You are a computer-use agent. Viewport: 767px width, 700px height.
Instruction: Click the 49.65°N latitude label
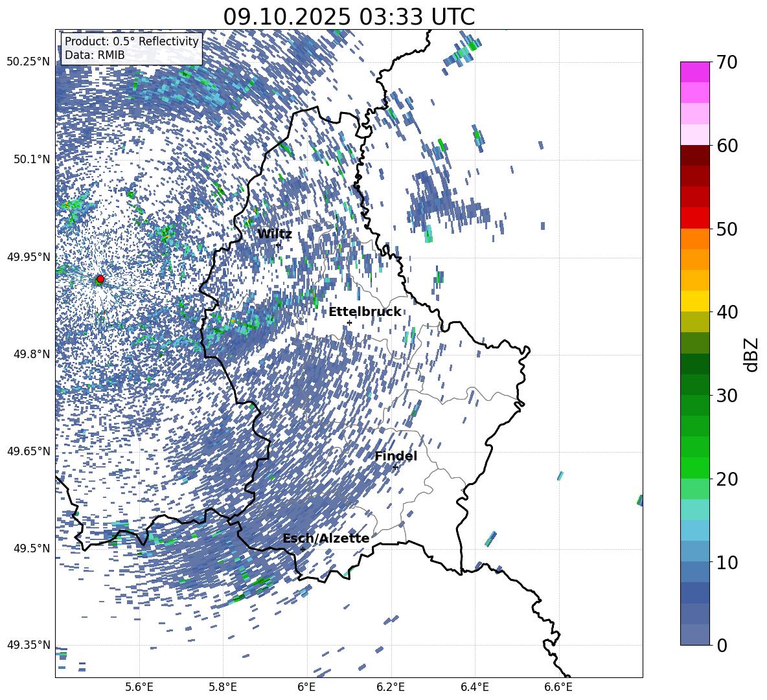(x=29, y=451)
